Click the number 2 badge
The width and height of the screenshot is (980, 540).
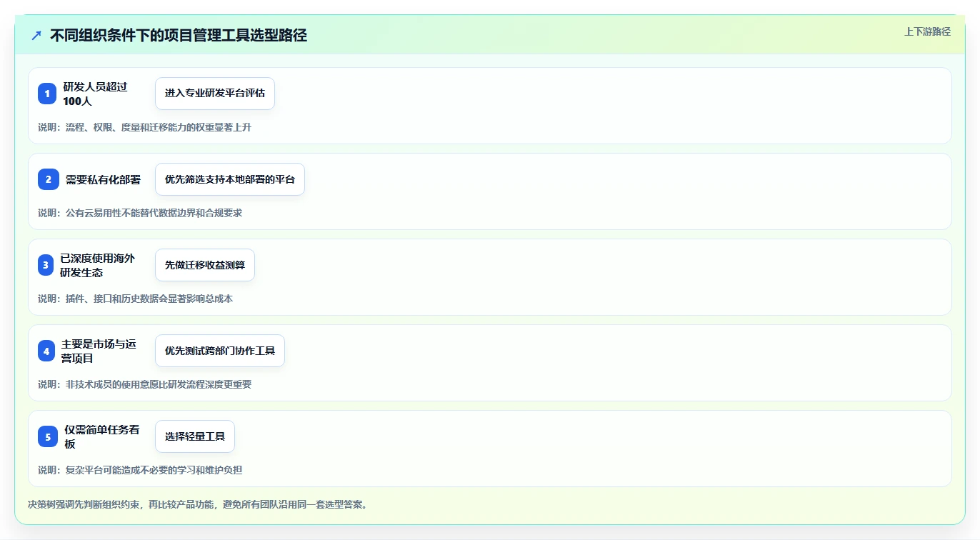click(49, 179)
